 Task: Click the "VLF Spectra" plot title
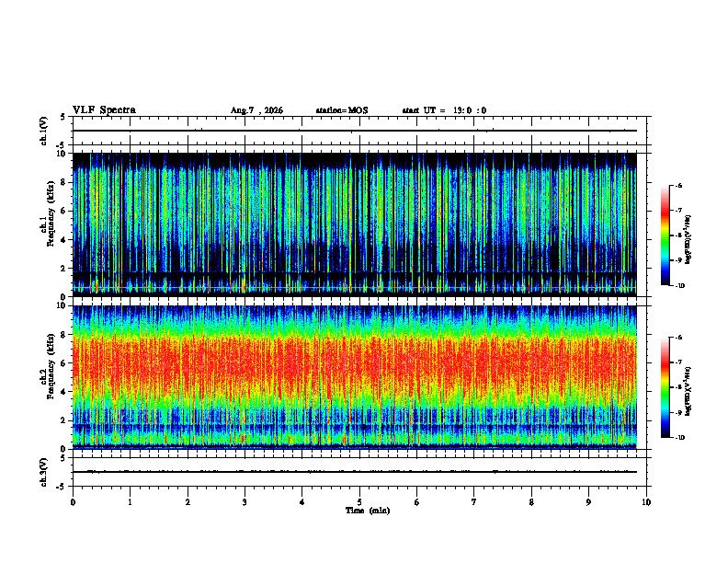pyautogui.click(x=104, y=110)
